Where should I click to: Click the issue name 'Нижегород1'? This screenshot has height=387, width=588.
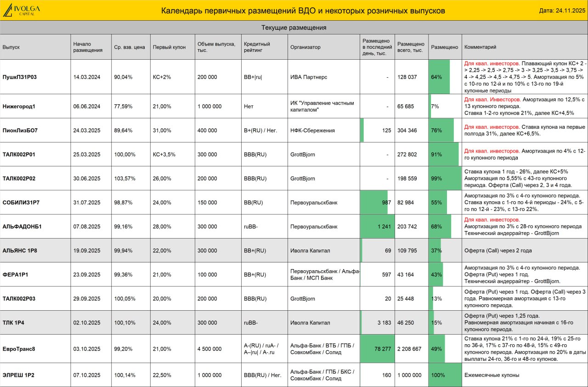19,107
